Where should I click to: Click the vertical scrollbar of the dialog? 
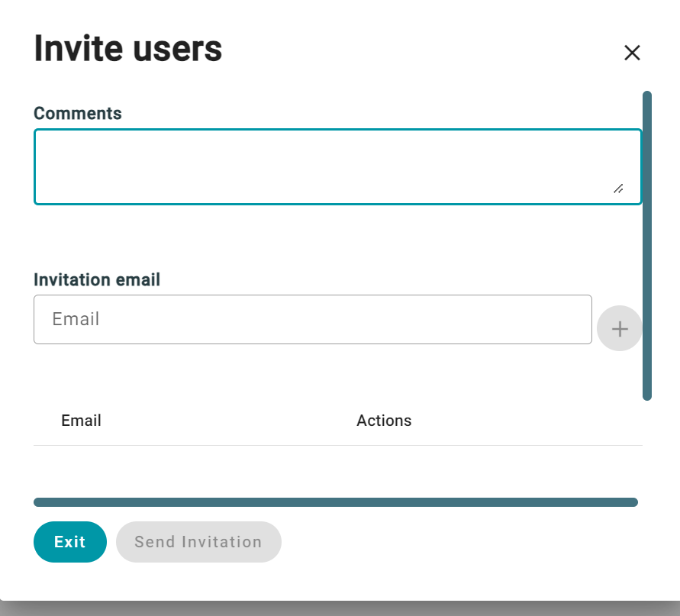pyautogui.click(x=647, y=246)
